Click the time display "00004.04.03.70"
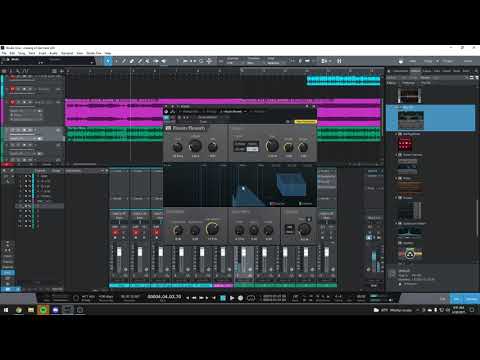This screenshot has width=480, height=360. click(x=164, y=296)
